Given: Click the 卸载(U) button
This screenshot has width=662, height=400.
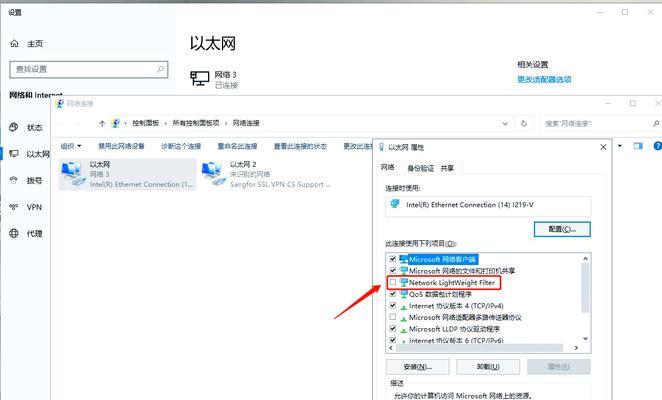Looking at the screenshot, I should coord(488,367).
